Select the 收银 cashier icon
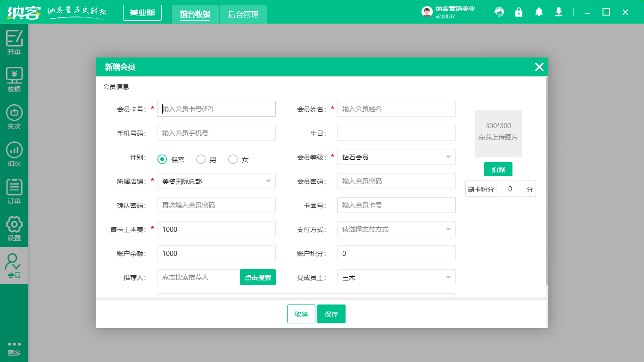The width and height of the screenshot is (644, 362). [x=14, y=78]
